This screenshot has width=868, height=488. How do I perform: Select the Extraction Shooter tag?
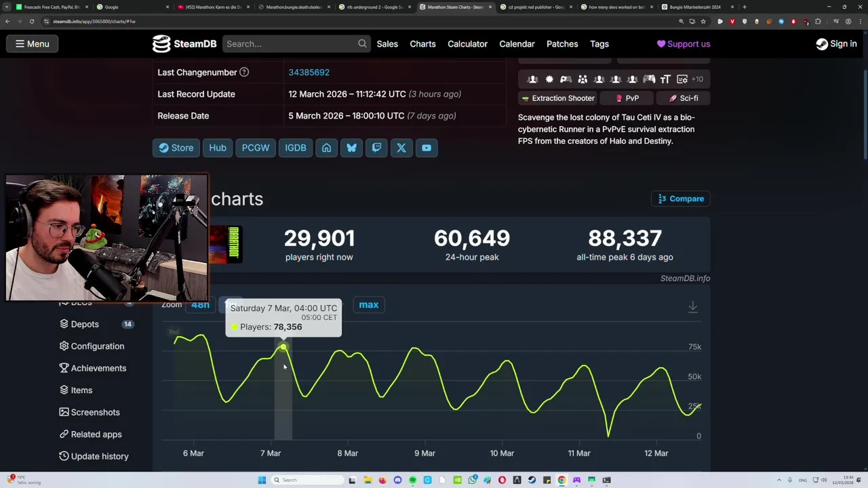(x=558, y=98)
